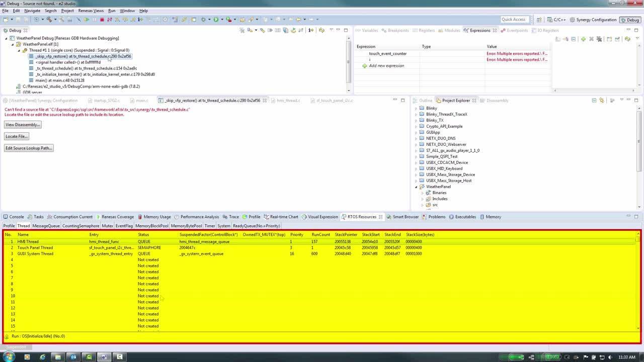The width and height of the screenshot is (644, 362).
Task: Open the File menu
Action: click(x=5, y=11)
